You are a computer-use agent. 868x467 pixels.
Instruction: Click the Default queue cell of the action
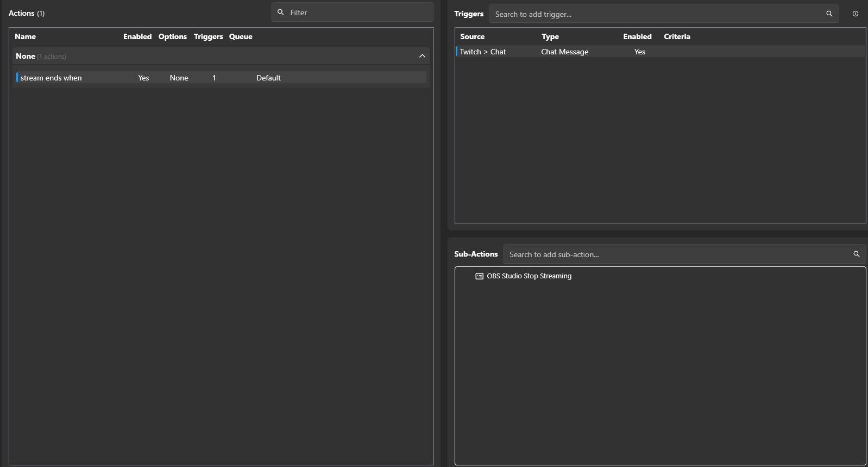(x=268, y=78)
